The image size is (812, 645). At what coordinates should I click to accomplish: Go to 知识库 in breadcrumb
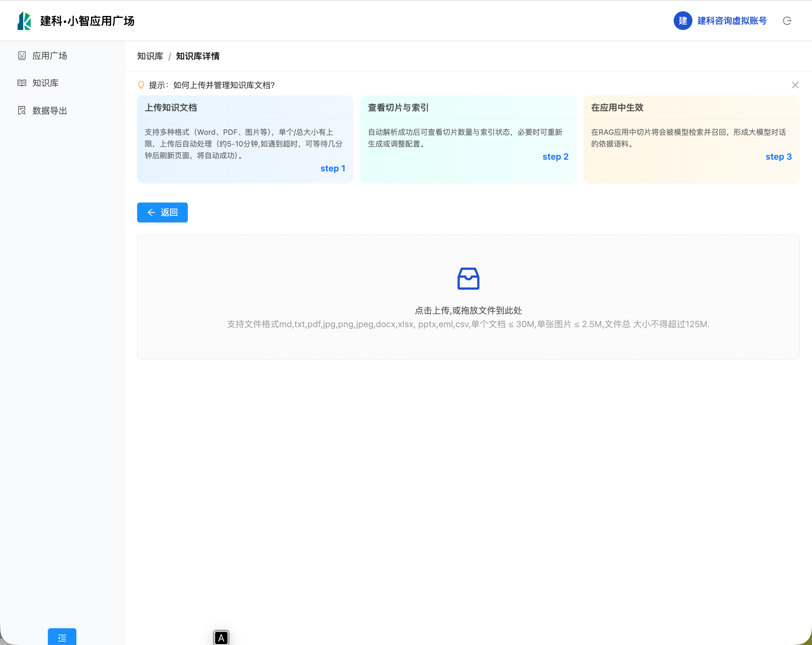pos(150,56)
